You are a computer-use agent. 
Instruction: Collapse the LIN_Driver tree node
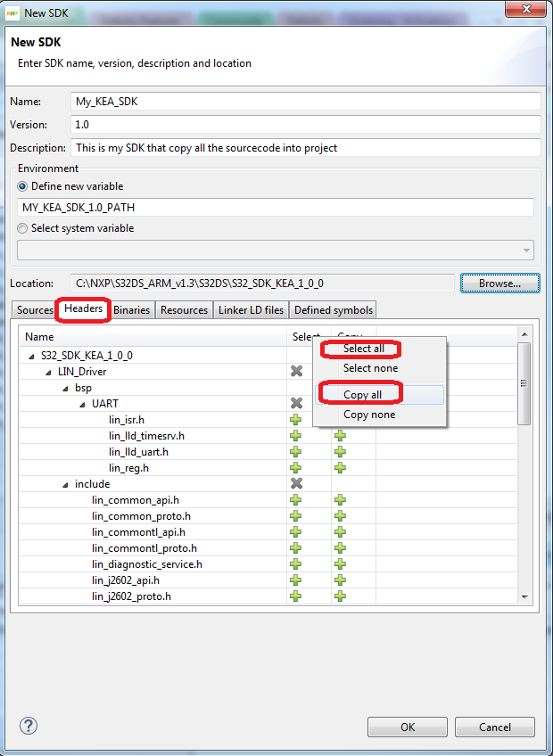click(48, 373)
